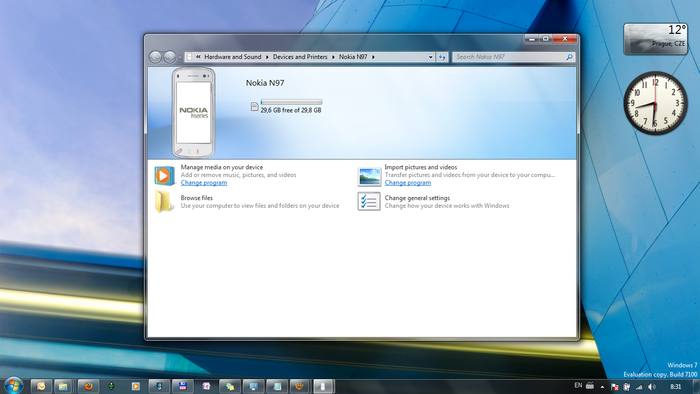Click the Forward navigation arrow
Image resolution: width=700 pixels, height=394 pixels.
170,57
